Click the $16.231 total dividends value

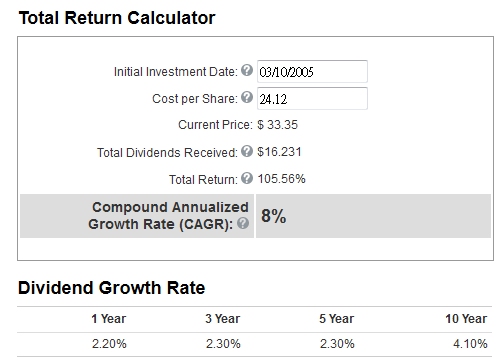[x=279, y=152]
